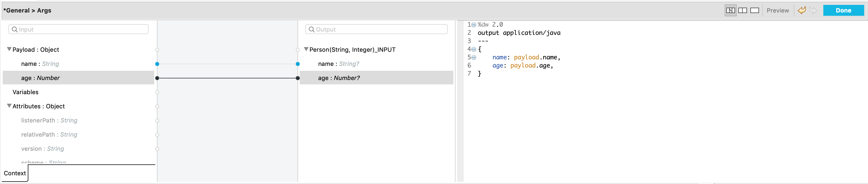The image size is (868, 184).
Task: Toggle fold marker on line 5
Action: (x=474, y=57)
